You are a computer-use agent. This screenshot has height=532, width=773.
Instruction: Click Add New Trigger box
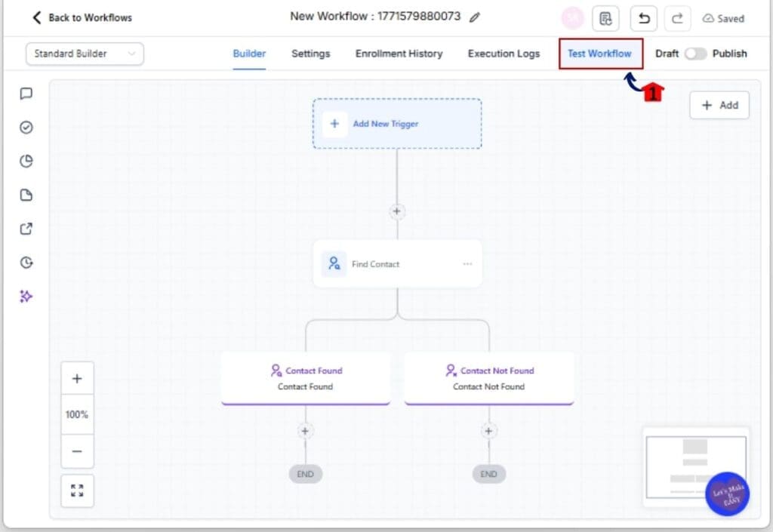click(x=397, y=124)
